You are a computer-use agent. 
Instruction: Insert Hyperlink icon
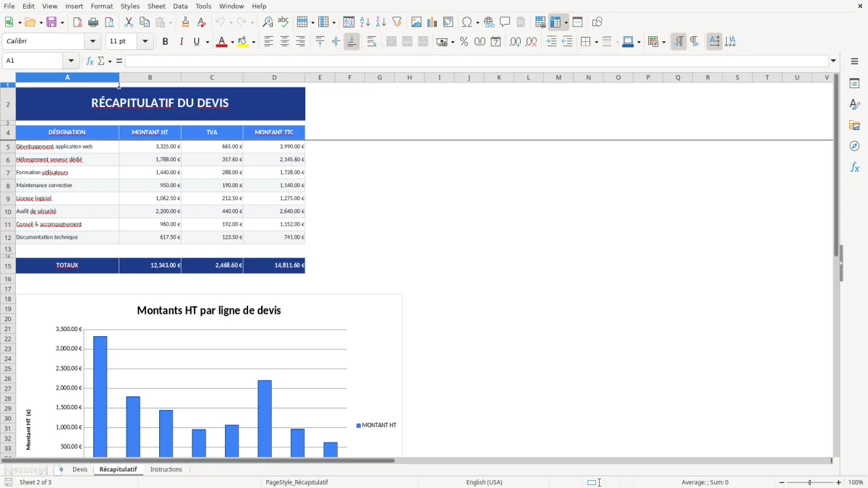489,22
